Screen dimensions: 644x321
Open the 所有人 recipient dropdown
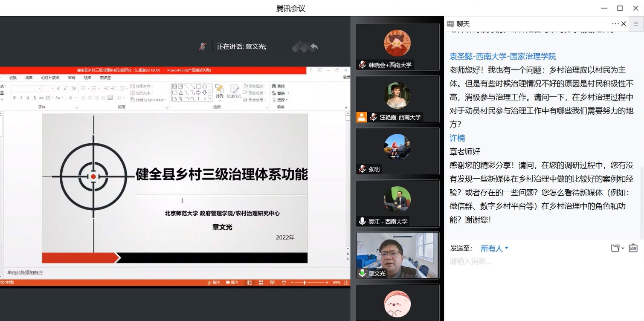click(x=494, y=248)
